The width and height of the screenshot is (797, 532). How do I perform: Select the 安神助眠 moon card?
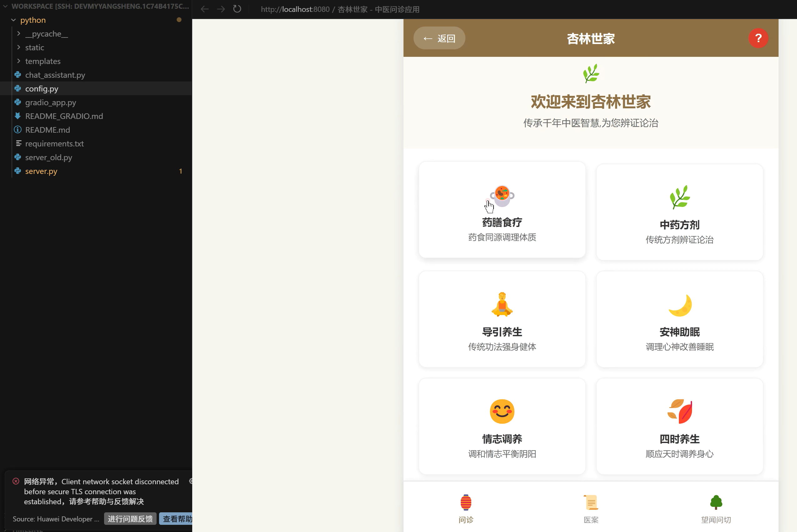(x=679, y=319)
